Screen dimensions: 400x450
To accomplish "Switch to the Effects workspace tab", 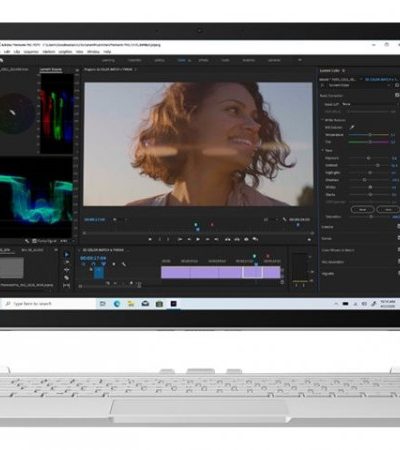I will coord(203,60).
